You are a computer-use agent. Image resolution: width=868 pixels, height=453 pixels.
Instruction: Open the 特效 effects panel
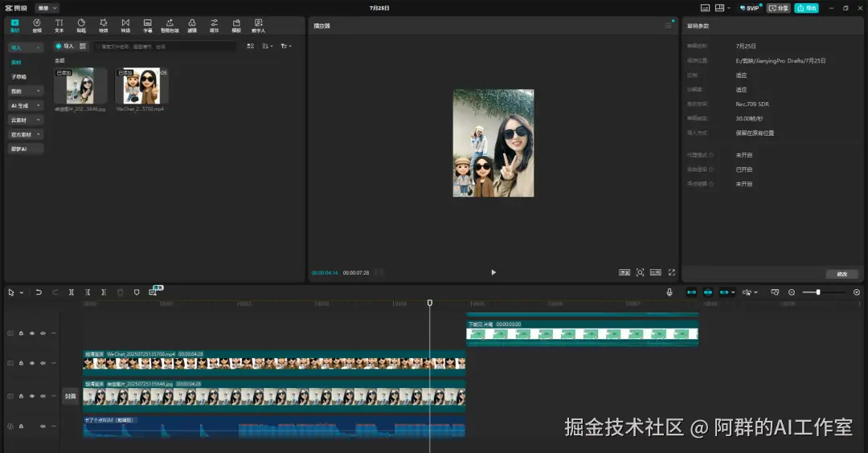[103, 26]
